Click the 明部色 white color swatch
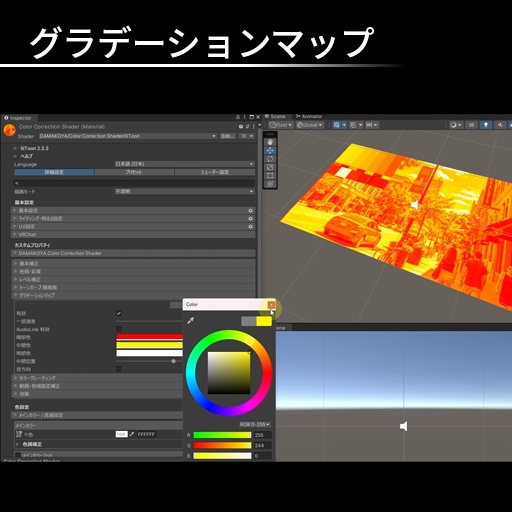 pyautogui.click(x=149, y=353)
